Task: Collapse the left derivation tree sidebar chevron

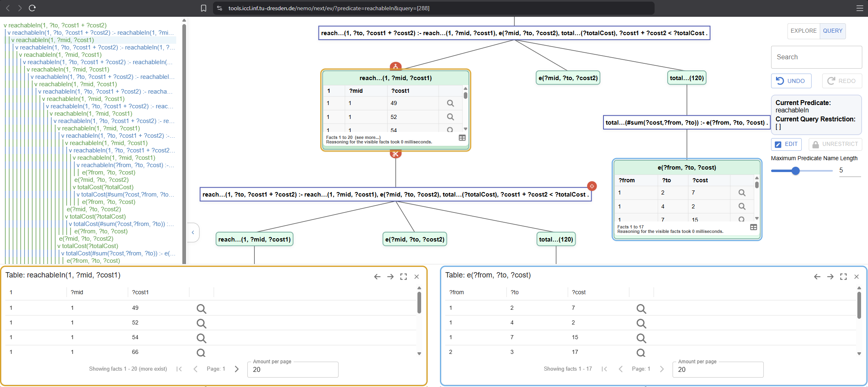Action: click(x=193, y=232)
